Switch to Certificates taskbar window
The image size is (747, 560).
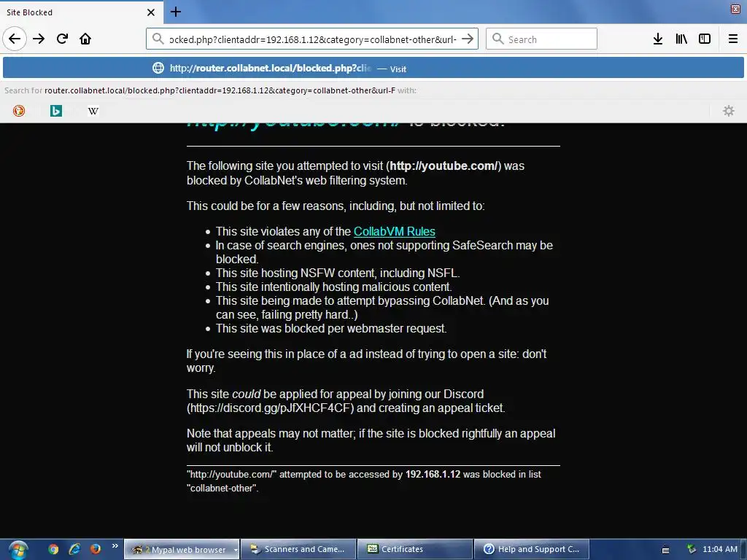click(x=415, y=550)
